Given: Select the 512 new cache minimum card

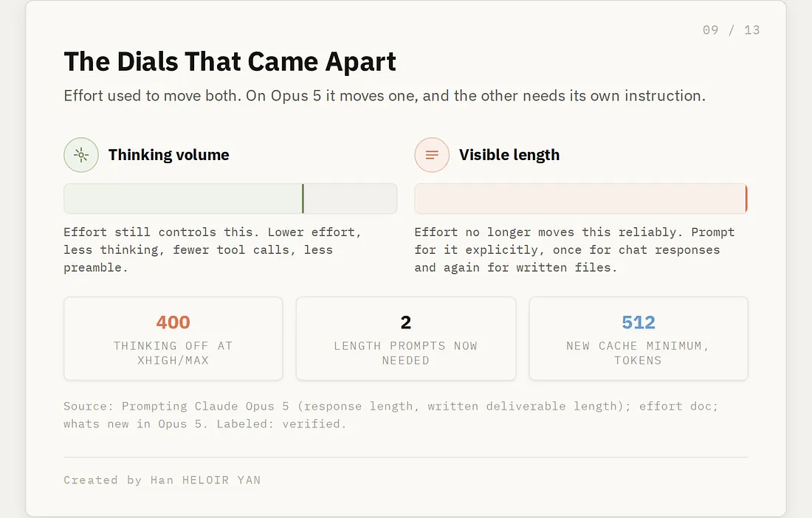Looking at the screenshot, I should [x=639, y=339].
